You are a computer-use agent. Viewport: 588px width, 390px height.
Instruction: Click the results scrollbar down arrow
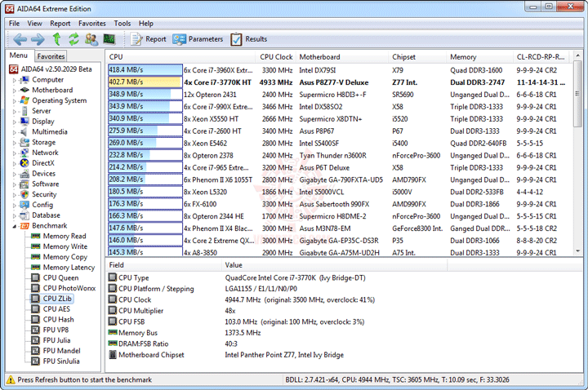[x=578, y=251]
